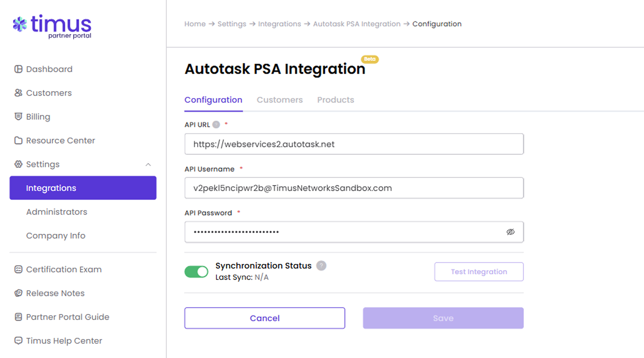Click the Certification Exam icon

[18, 269]
